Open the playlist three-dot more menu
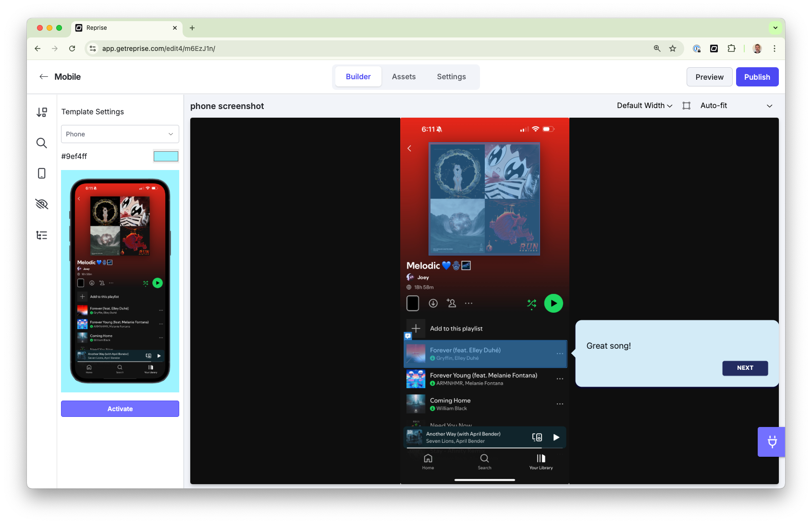This screenshot has width=812, height=524. click(468, 303)
